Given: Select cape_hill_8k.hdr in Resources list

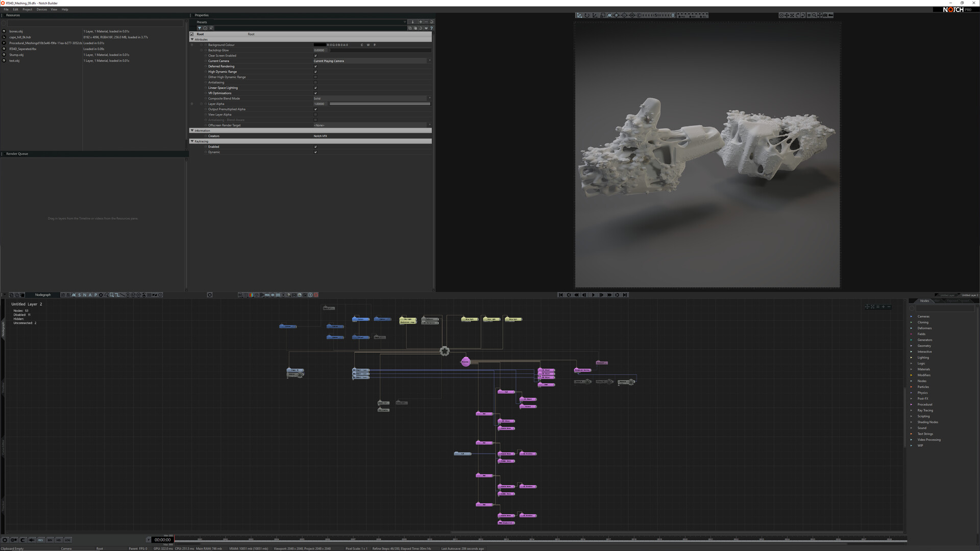Looking at the screenshot, I should pos(20,37).
